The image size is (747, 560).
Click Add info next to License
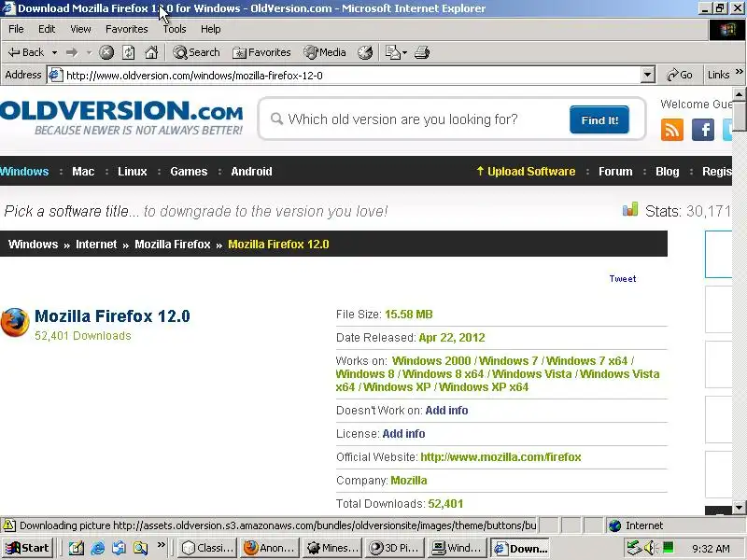[x=403, y=434]
